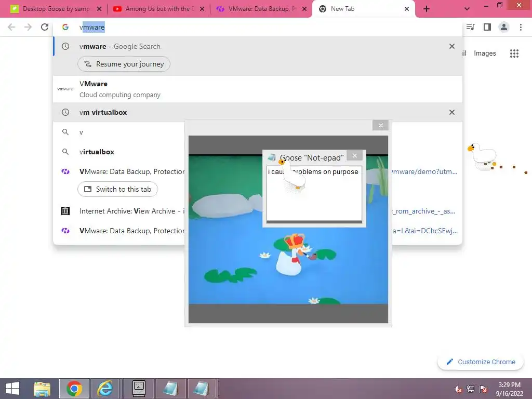Open the network tray icon

tap(471, 389)
